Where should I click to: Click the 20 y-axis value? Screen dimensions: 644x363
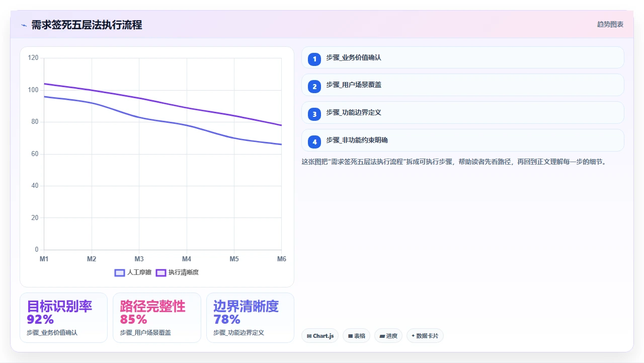pos(35,218)
